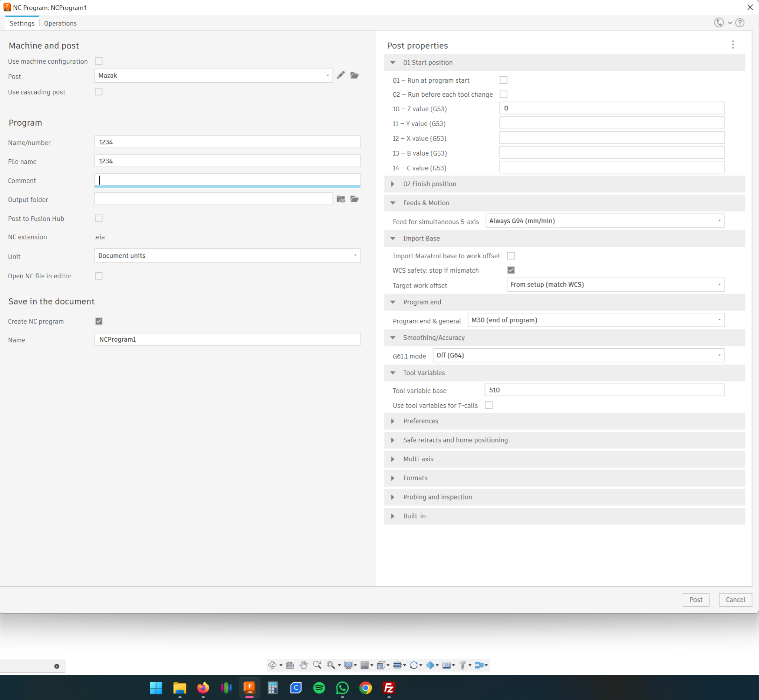Click the Grid and Snaps icon
The height and width of the screenshot is (700, 759).
click(364, 665)
